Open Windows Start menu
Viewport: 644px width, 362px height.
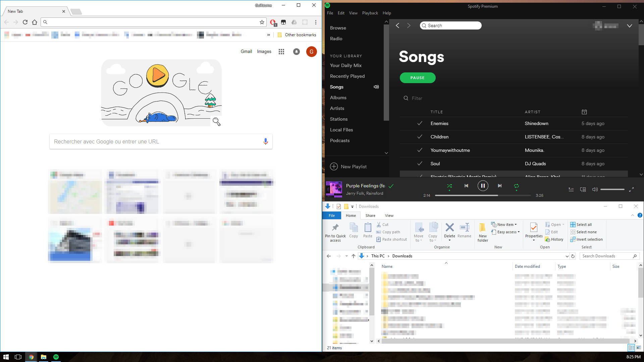tap(6, 357)
